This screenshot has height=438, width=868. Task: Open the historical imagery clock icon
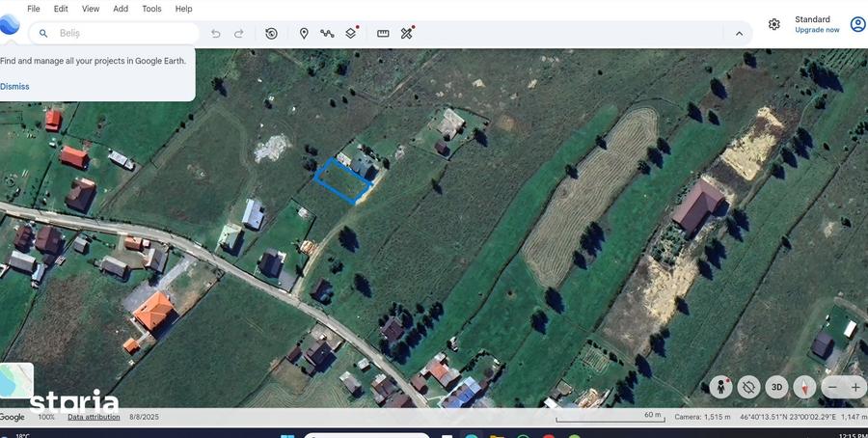(x=271, y=33)
